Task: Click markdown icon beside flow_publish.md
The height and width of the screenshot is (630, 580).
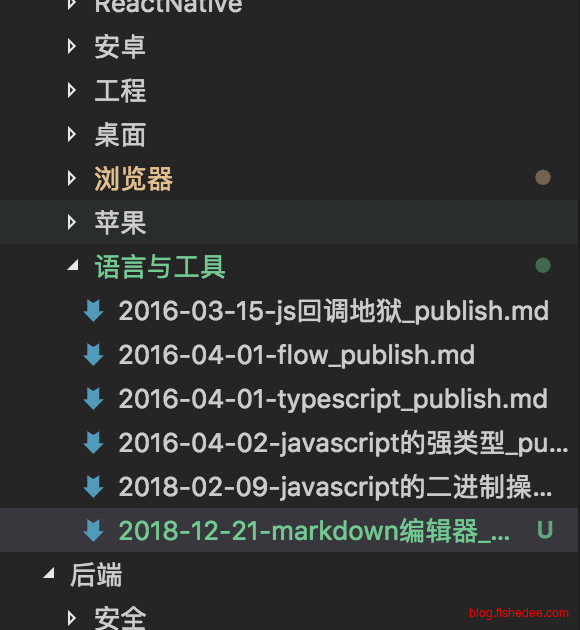Action: pos(93,355)
